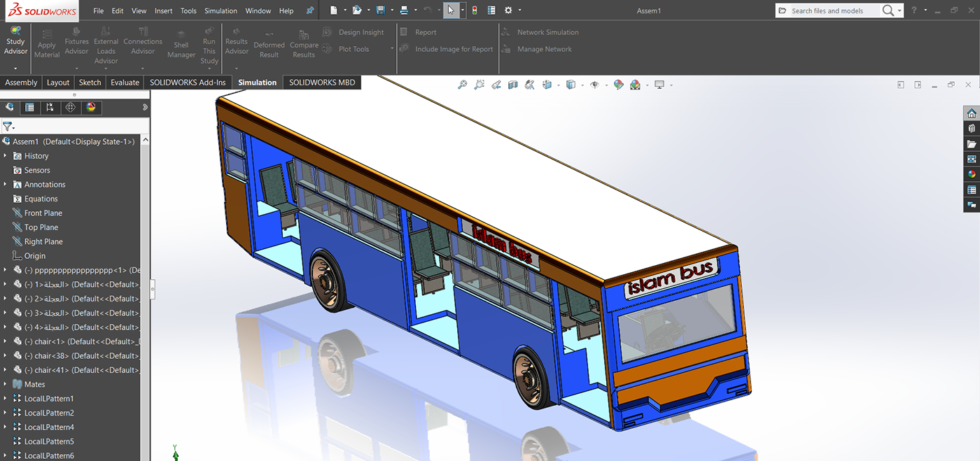Open the Custom Properties task pane icon
The image size is (980, 461).
tap(972, 190)
